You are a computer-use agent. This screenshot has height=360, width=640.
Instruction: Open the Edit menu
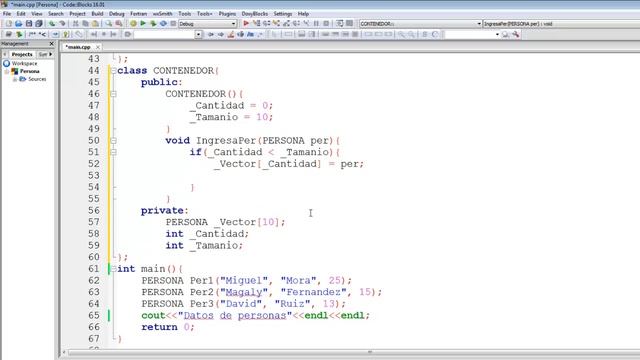tap(21, 13)
